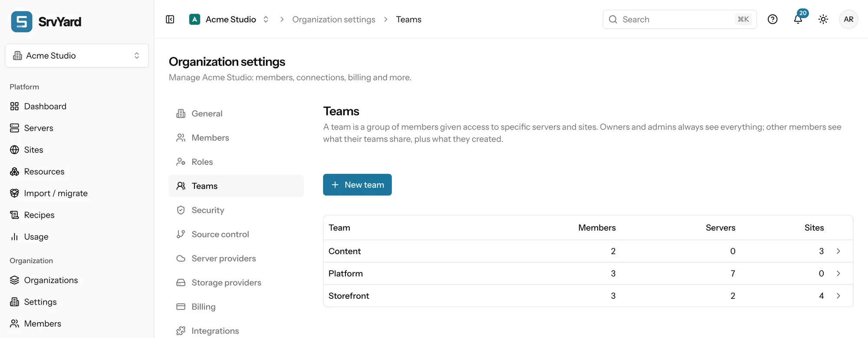The height and width of the screenshot is (338, 868).
Task: Open the help question mark icon
Action: (773, 20)
